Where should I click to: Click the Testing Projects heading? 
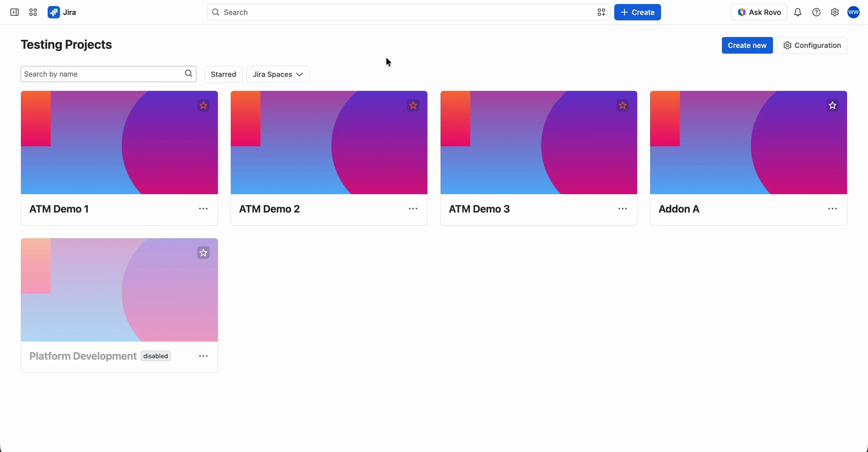(x=66, y=45)
